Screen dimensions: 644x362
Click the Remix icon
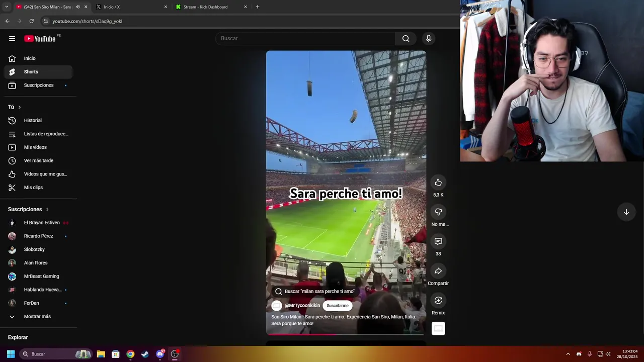tap(438, 300)
